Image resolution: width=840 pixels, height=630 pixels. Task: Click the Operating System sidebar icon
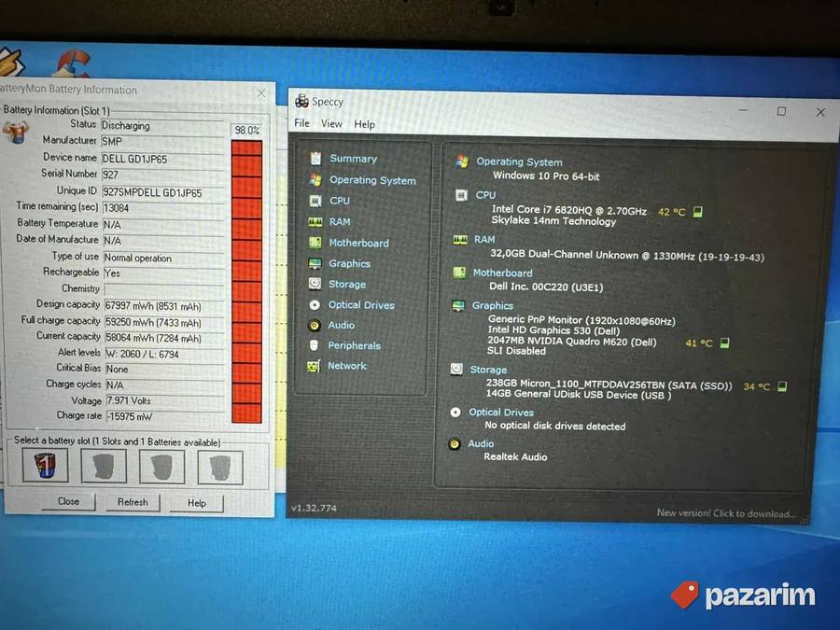pos(315,179)
